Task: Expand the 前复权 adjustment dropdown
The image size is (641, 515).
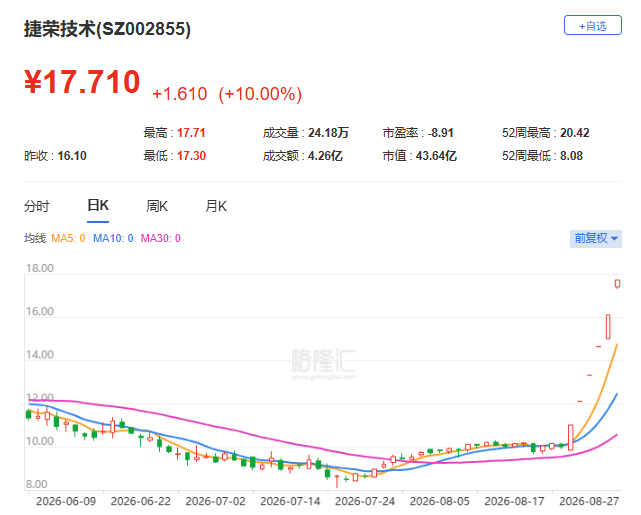Action: (x=596, y=238)
